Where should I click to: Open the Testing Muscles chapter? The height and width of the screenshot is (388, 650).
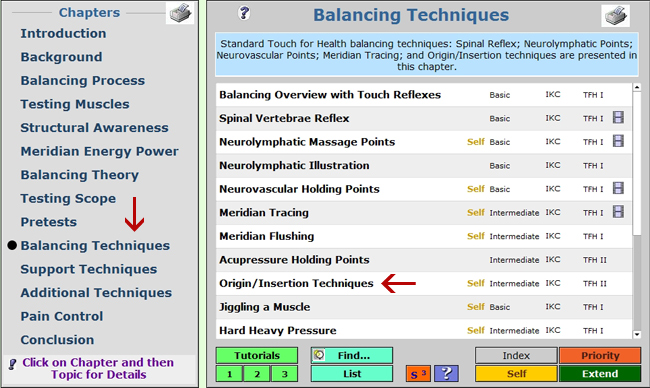click(75, 104)
